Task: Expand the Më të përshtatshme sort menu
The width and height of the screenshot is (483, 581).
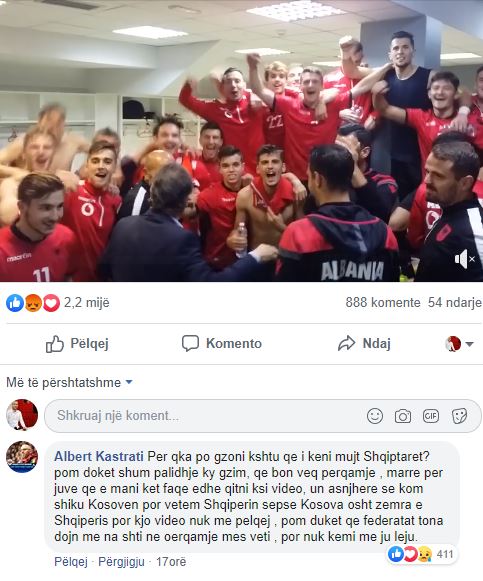Action: pyautogui.click(x=69, y=382)
